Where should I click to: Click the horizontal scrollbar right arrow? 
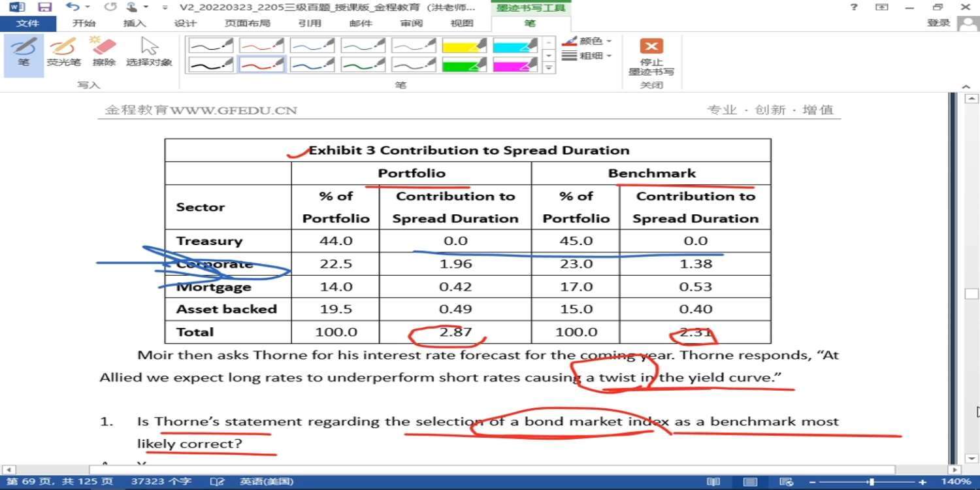click(x=955, y=469)
